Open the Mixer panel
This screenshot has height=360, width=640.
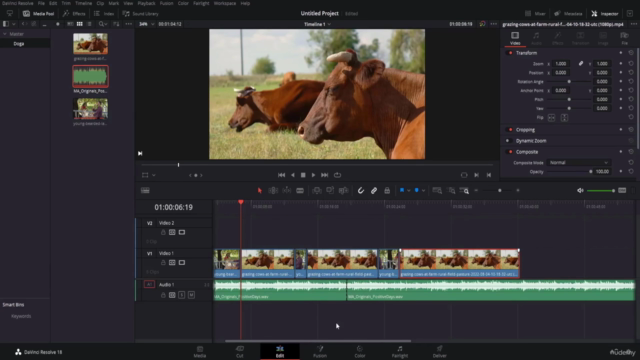point(535,13)
